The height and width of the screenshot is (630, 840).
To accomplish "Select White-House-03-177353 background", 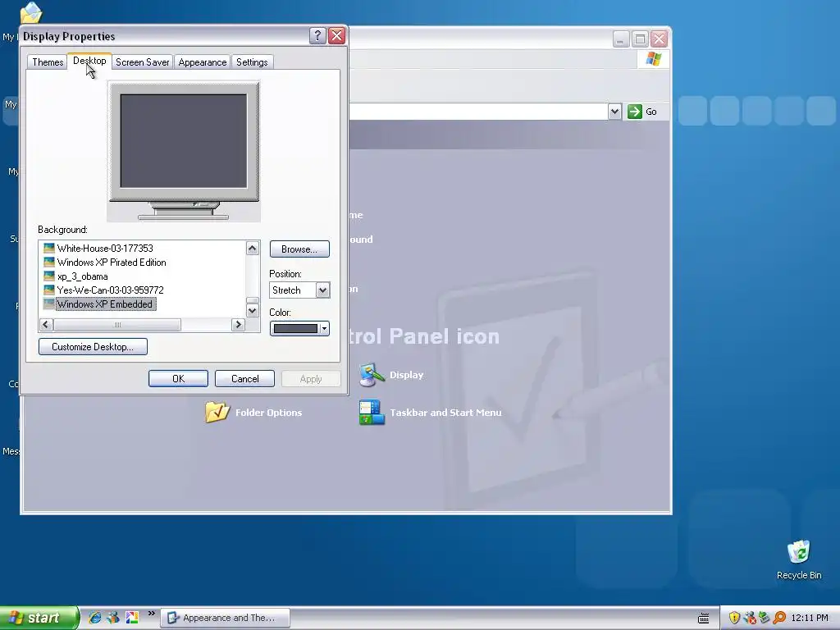I will coord(105,248).
